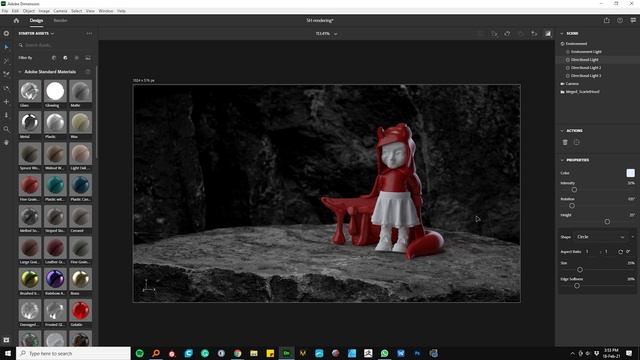
Task: Open the settings sliders icon at top right
Action: pyautogui.click(x=633, y=20)
